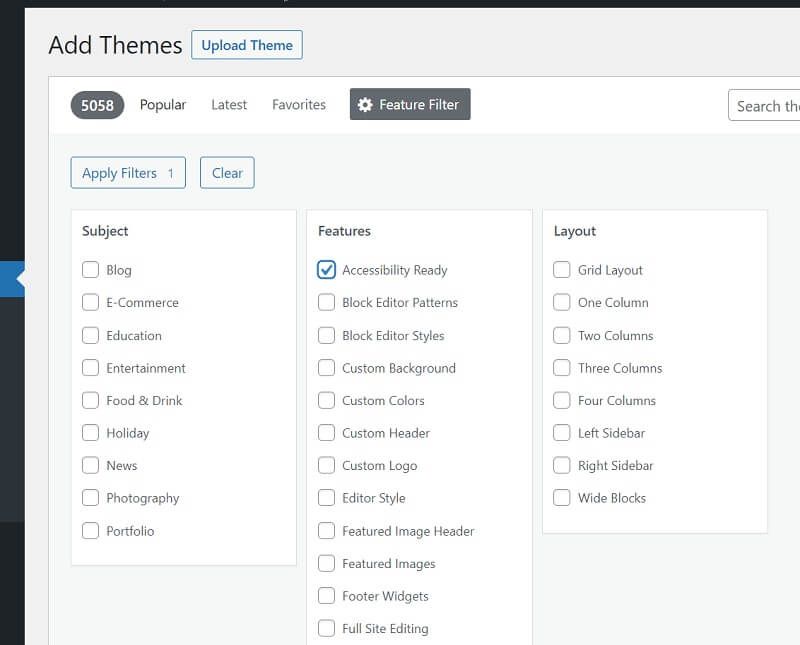Click the 5058 theme count badge
The height and width of the screenshot is (645, 800).
click(x=97, y=105)
